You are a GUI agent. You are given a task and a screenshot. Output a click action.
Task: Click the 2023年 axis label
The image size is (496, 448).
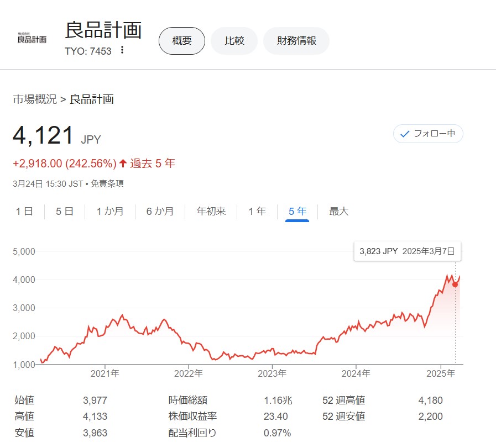pos(272,373)
